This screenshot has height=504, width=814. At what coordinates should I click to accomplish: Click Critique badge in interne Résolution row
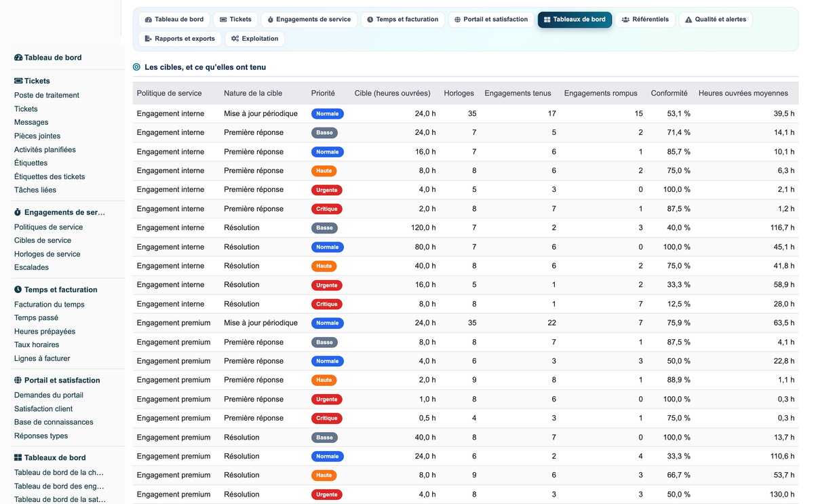click(326, 304)
